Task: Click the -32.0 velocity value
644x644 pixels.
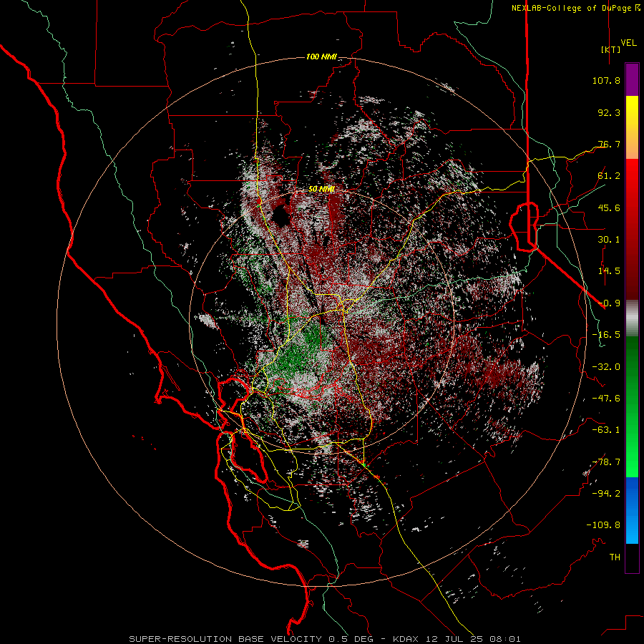Action: pos(606,367)
